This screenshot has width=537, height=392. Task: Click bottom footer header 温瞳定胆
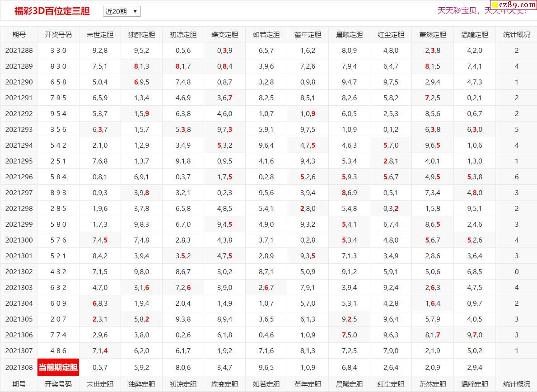pyautogui.click(x=475, y=384)
